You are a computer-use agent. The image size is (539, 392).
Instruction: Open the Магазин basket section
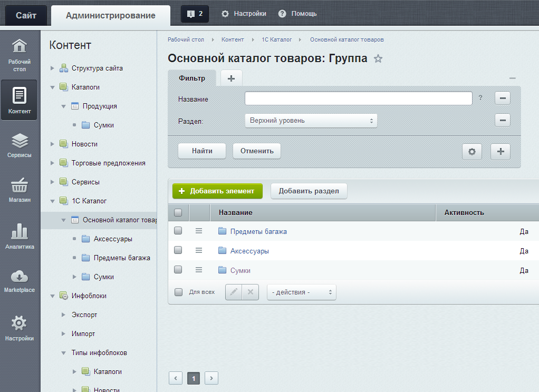pyautogui.click(x=19, y=190)
